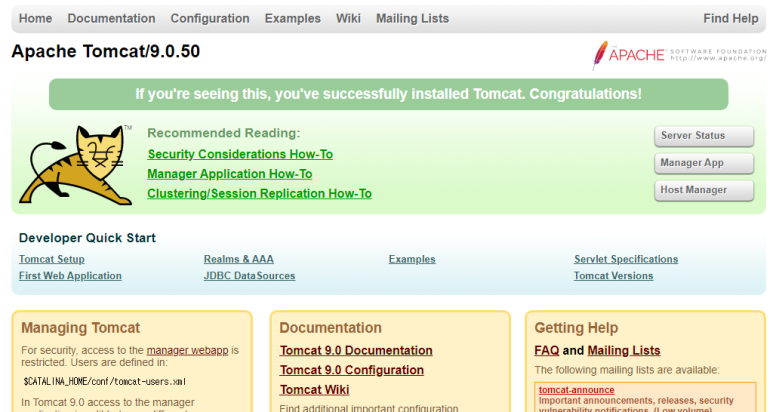
Task: Go to Configuration in the top nav
Action: tap(210, 19)
